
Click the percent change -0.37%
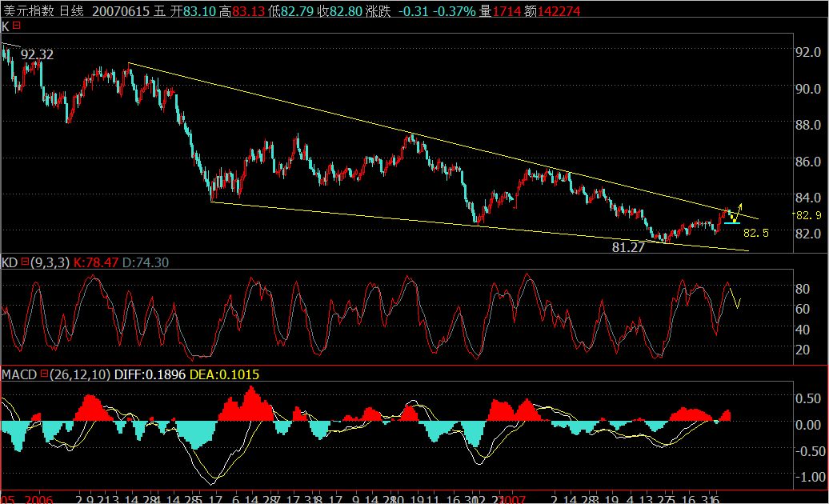455,11
